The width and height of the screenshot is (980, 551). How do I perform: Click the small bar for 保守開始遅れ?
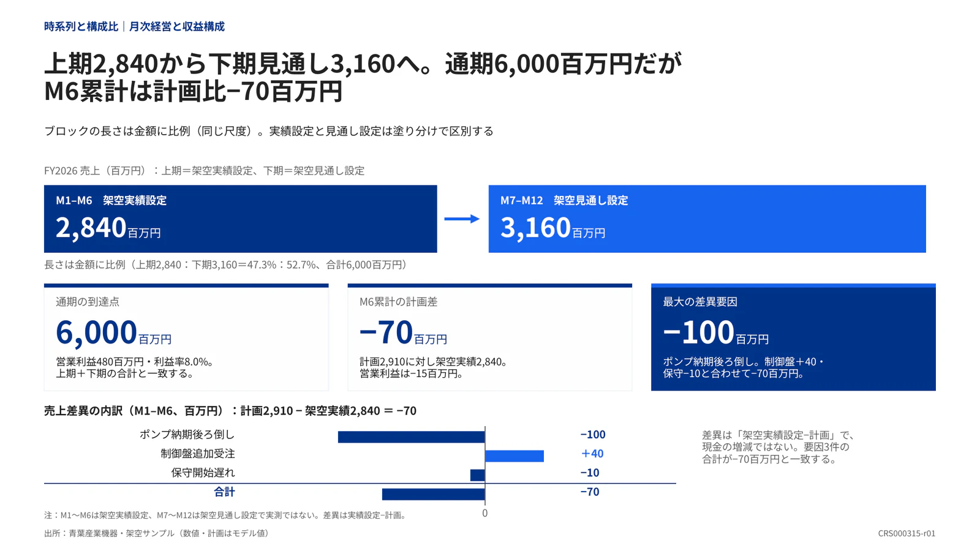[x=478, y=475]
